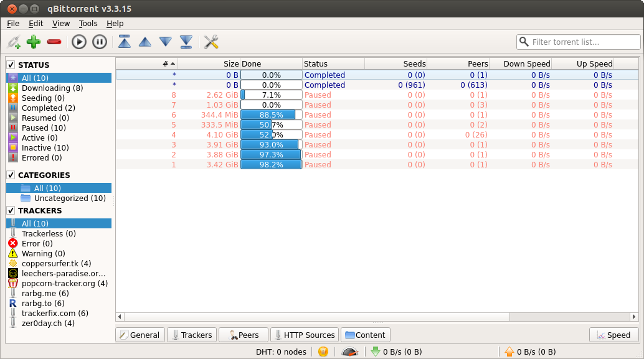Viewport: 644px width, 359px height.
Task: Switch to the Content tab
Action: click(x=365, y=335)
